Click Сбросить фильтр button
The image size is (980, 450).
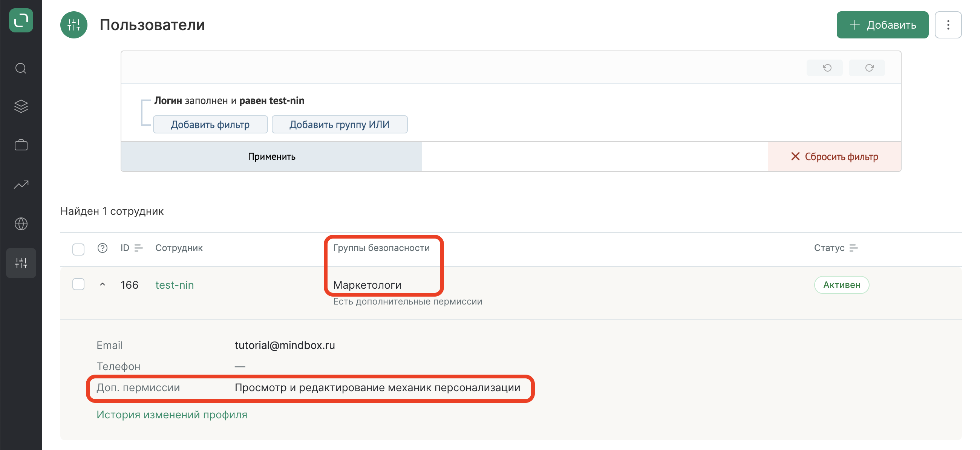[x=834, y=156]
